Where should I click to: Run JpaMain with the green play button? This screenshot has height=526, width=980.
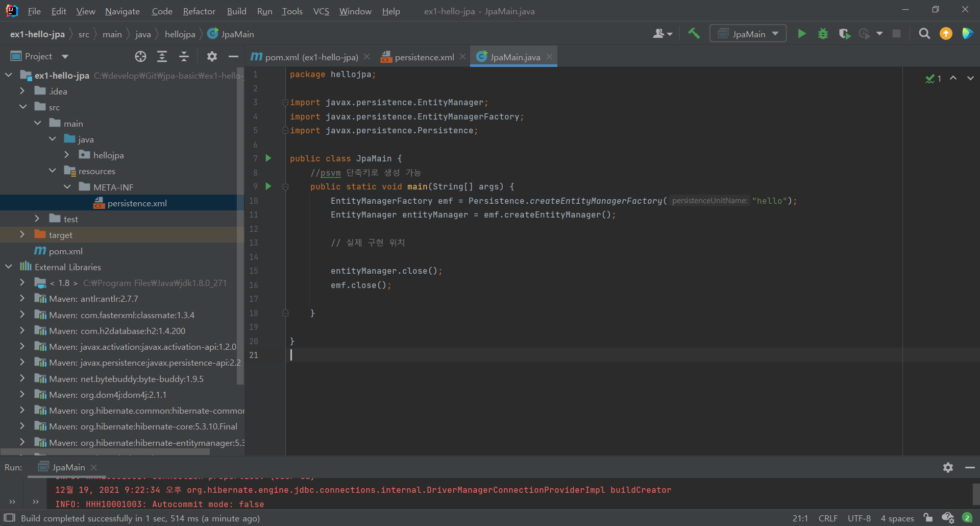point(802,34)
